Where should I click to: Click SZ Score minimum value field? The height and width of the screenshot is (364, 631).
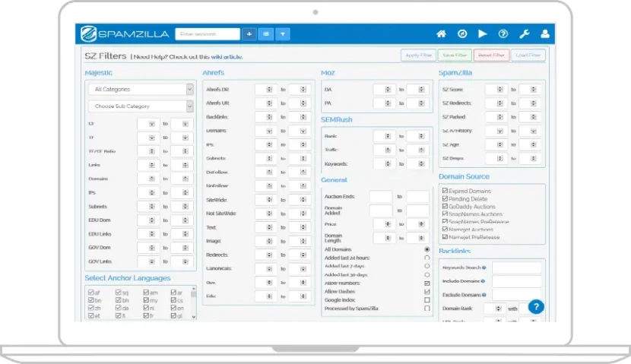click(x=496, y=90)
